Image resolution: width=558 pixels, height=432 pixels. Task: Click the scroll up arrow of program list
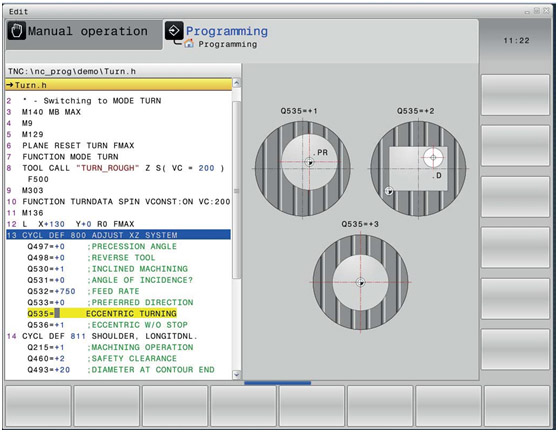[x=236, y=83]
